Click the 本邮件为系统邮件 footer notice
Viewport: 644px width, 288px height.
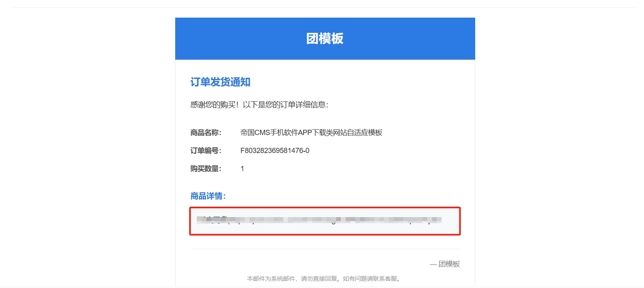click(x=271, y=279)
